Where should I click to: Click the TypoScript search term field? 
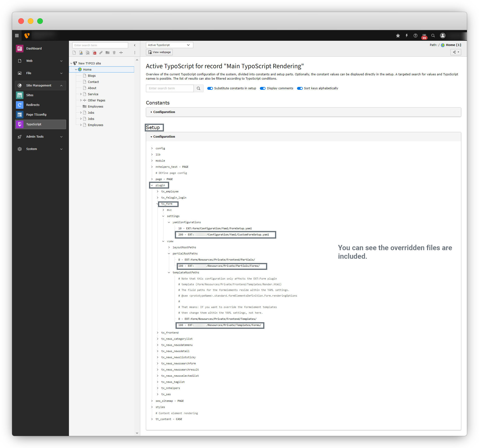point(170,88)
